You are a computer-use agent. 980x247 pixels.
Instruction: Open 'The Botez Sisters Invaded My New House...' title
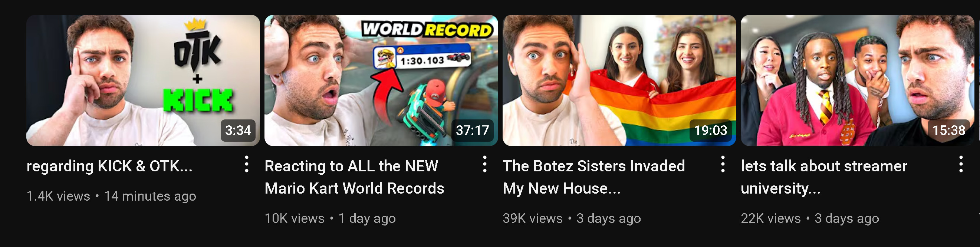coord(594,177)
